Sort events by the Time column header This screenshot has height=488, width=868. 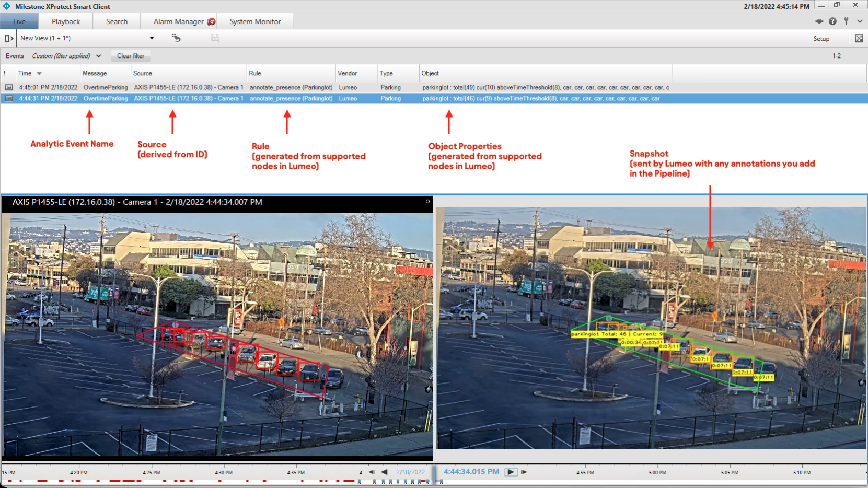(25, 73)
